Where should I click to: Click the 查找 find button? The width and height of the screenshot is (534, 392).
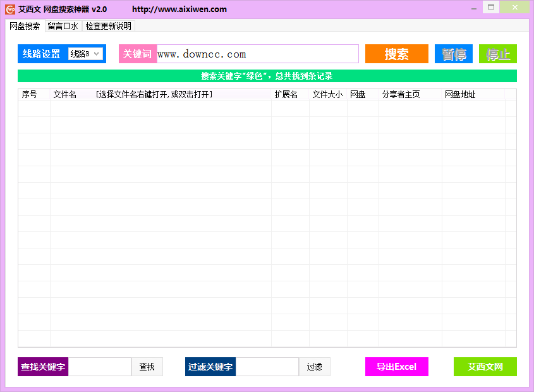coord(147,367)
